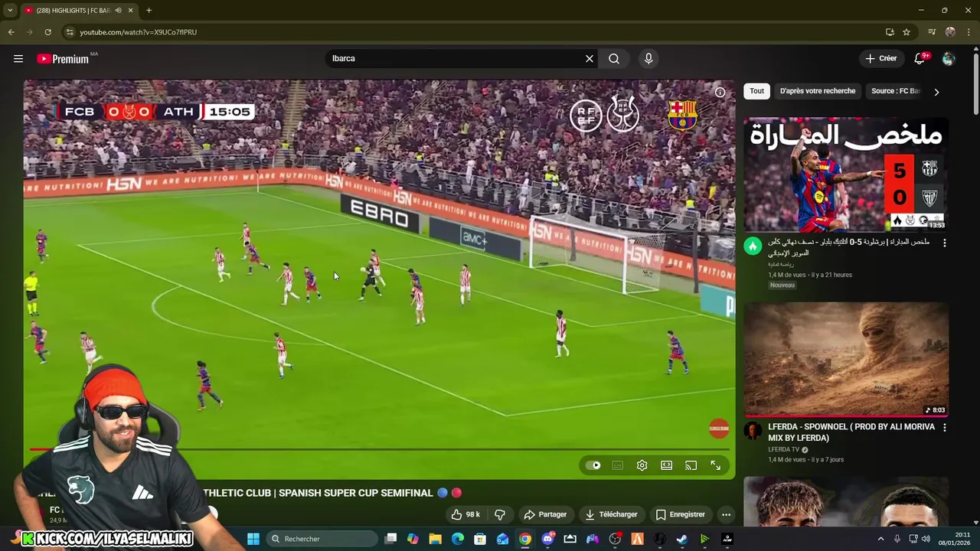Enter full screen mode
Viewport: 980px width, 551px height.
point(716,465)
